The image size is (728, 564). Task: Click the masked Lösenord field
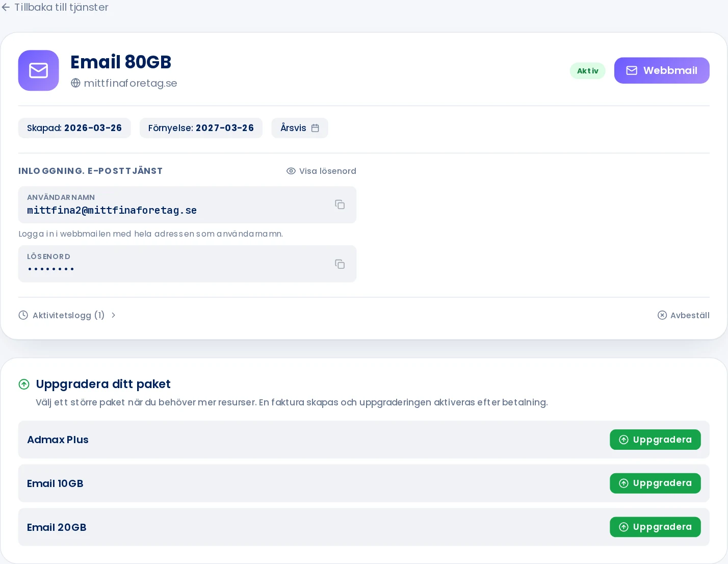[x=187, y=264]
